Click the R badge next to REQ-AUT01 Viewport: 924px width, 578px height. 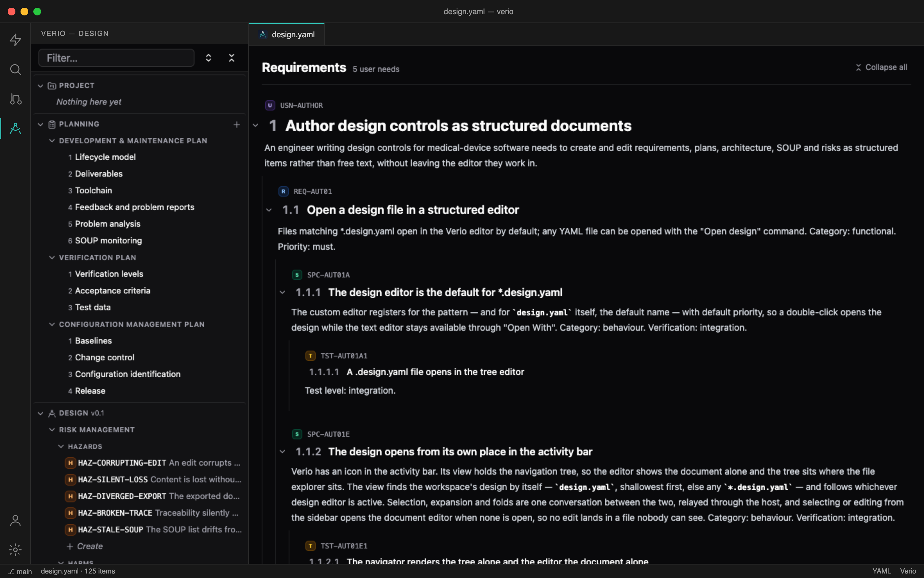click(x=283, y=191)
